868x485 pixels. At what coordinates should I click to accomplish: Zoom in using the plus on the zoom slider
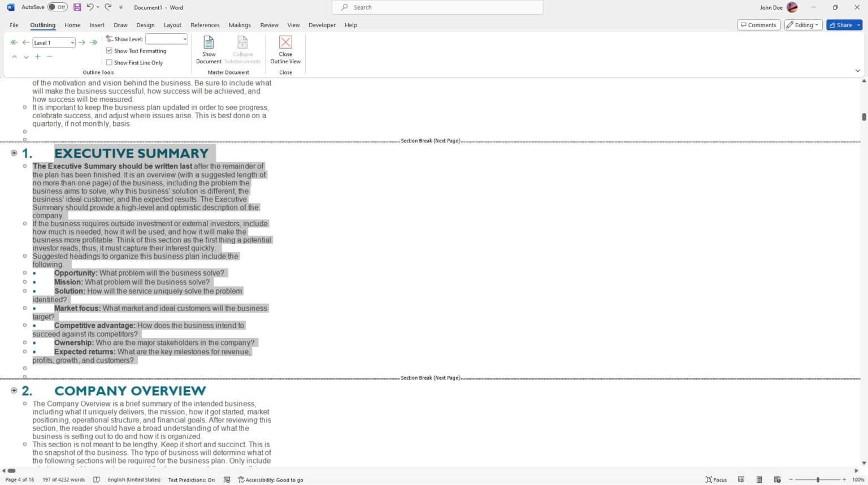pos(843,479)
